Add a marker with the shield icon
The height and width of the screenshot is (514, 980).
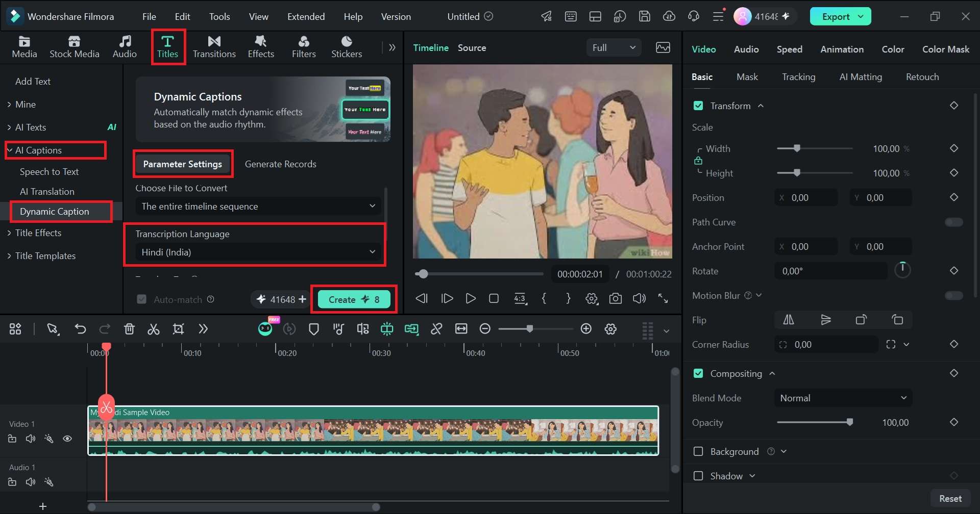(314, 329)
